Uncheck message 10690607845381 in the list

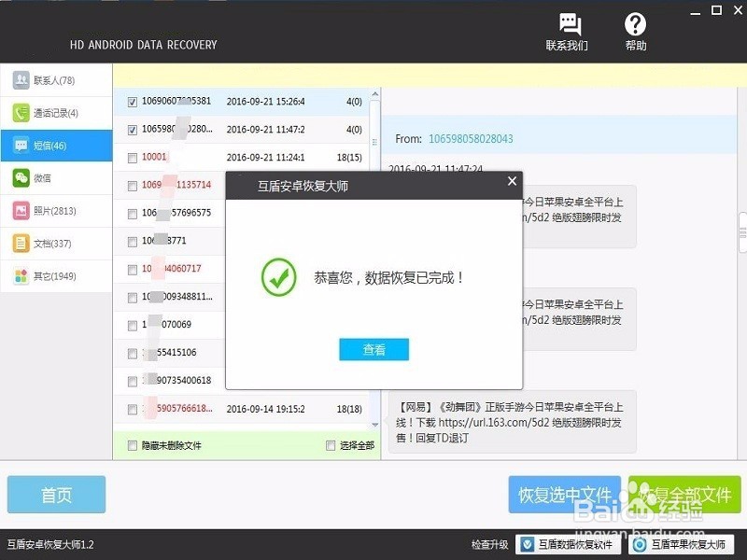[x=133, y=103]
